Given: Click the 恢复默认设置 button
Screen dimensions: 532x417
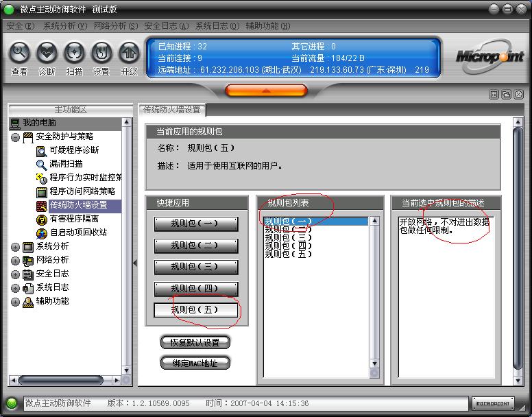Looking at the screenshot, I should pos(195,343).
